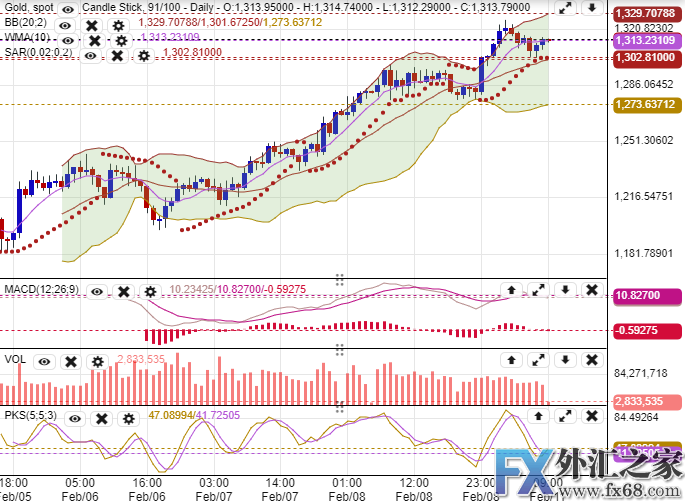Image resolution: width=685 pixels, height=502 pixels.
Task: Expand the MACD panel to full size
Action: [539, 290]
